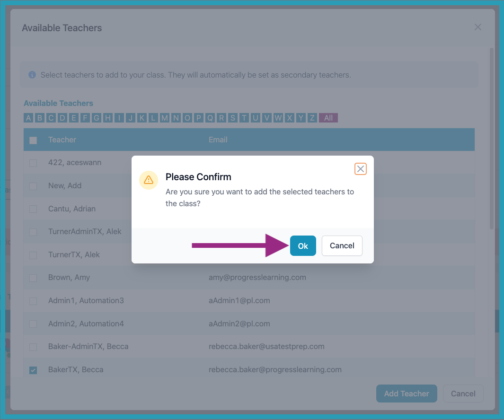Filter teachers by letter A
The image size is (504, 420).
pos(28,118)
